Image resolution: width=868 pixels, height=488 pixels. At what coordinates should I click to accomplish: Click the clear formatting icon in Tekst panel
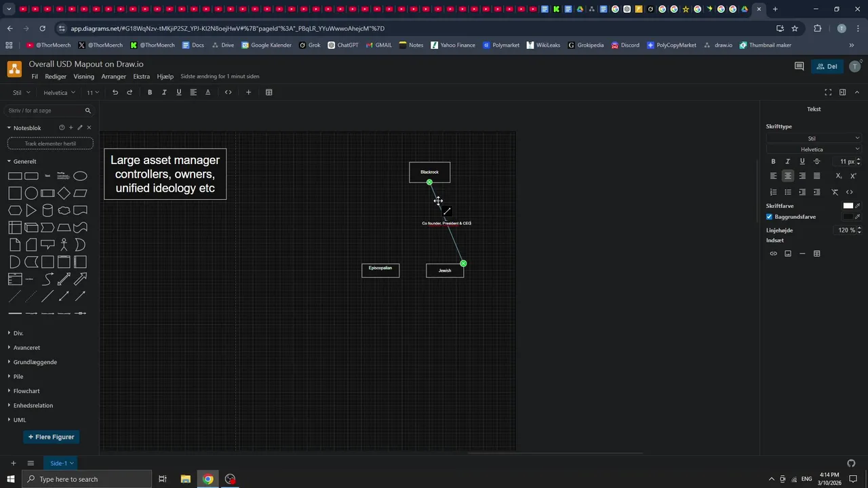coord(835,192)
